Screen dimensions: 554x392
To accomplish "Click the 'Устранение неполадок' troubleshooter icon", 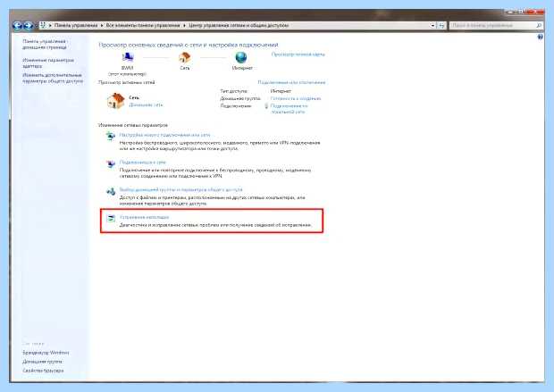I will click(111, 218).
